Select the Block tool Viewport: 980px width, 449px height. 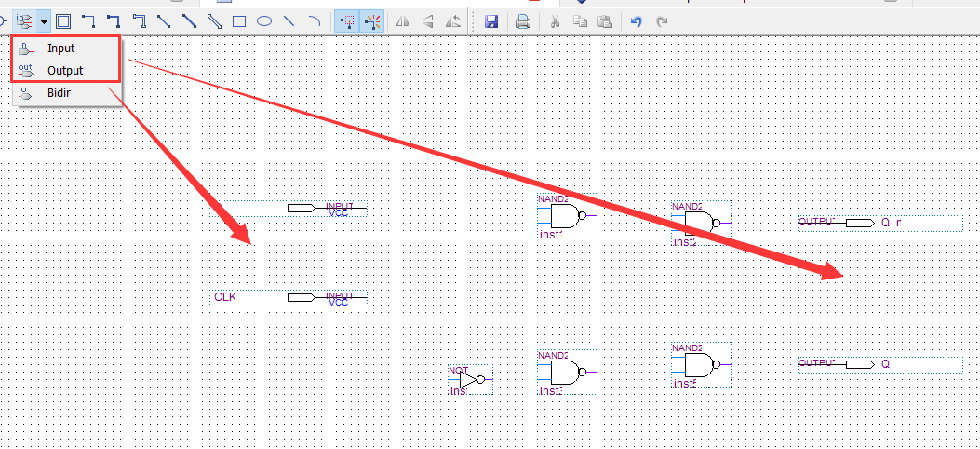[x=62, y=21]
